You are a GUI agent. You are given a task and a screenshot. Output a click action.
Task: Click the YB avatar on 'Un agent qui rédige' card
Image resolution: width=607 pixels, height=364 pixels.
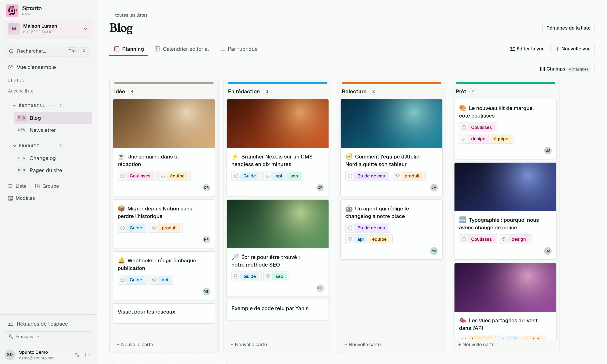pos(434,251)
